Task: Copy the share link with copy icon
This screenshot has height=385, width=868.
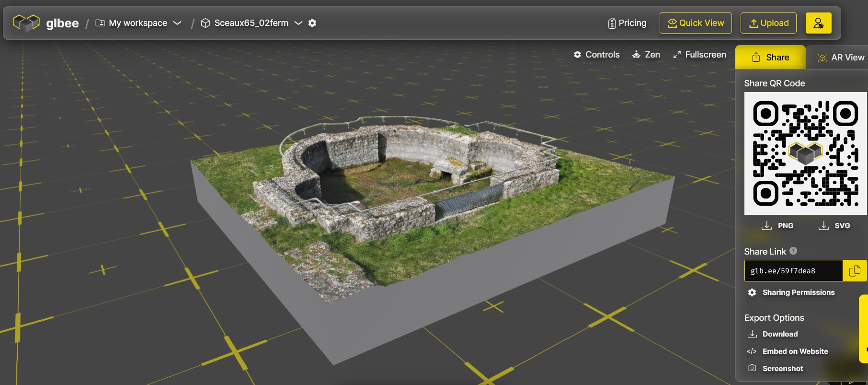Action: [854, 271]
